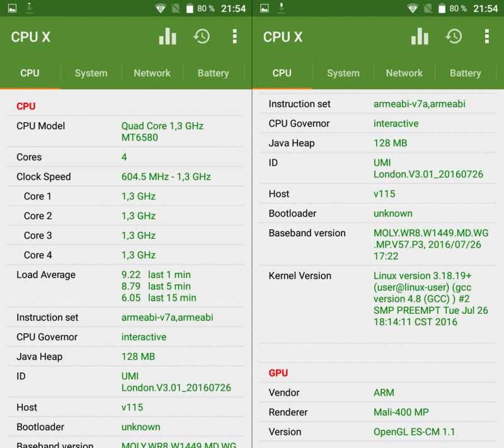This screenshot has width=504, height=448.
Task: Switch to the Battery tab on the left screen
Action: point(213,73)
